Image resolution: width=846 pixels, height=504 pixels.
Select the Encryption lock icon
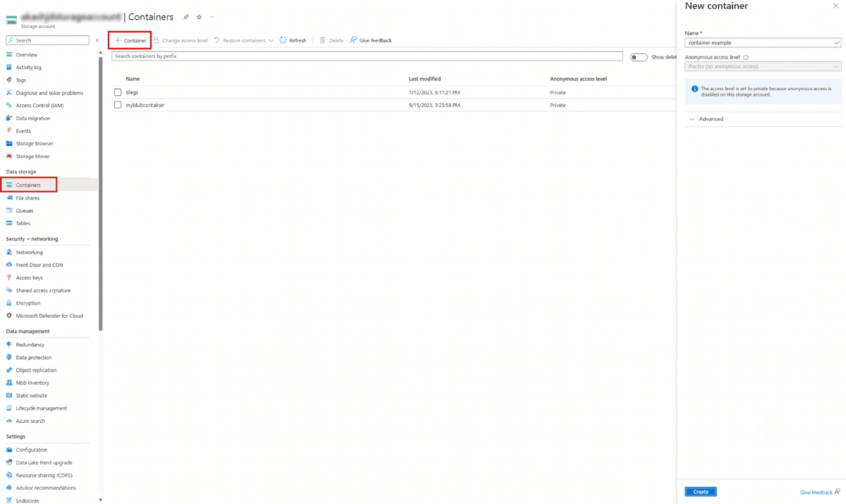pos(9,303)
